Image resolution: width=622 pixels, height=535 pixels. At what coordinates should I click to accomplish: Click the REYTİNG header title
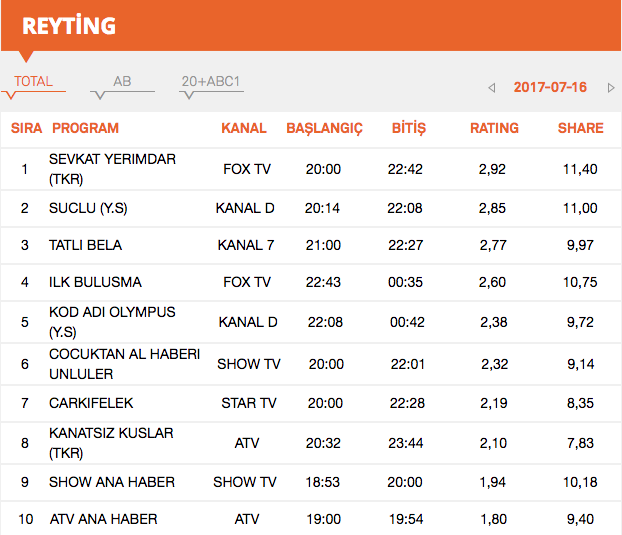(x=69, y=26)
